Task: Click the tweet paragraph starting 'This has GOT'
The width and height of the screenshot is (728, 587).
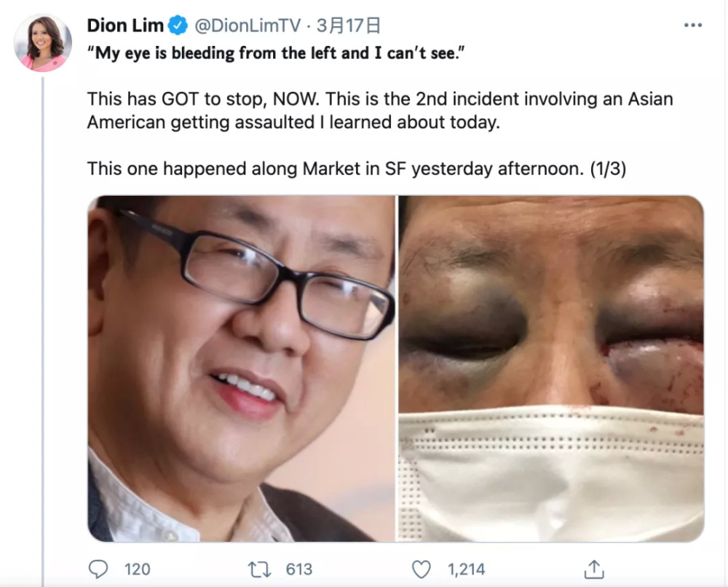Action: pos(380,111)
